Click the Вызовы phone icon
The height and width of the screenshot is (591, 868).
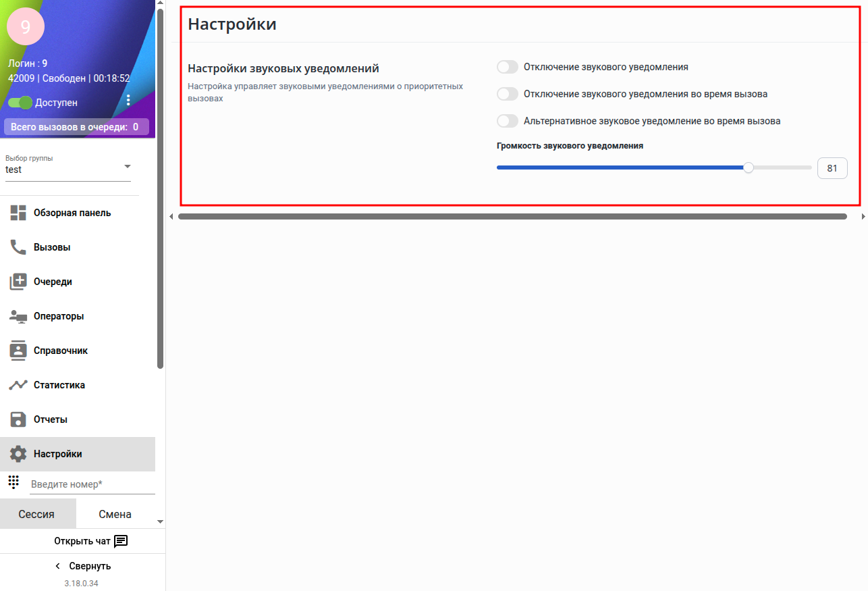point(18,247)
